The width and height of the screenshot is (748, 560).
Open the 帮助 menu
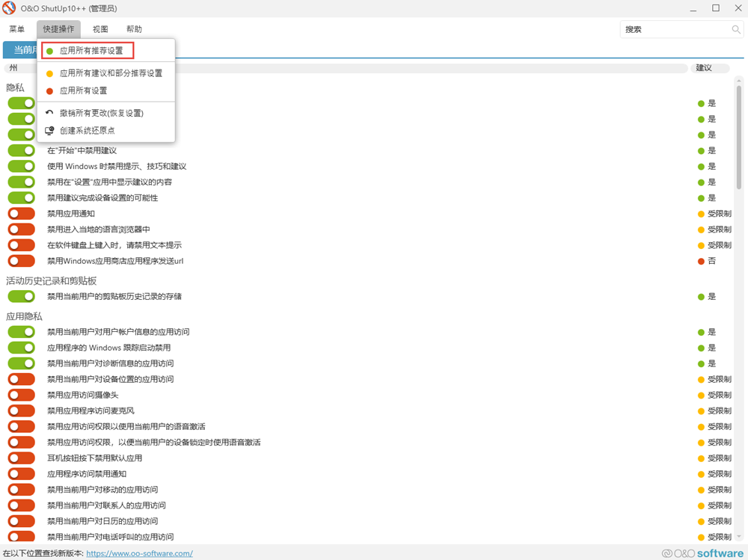pyautogui.click(x=134, y=29)
